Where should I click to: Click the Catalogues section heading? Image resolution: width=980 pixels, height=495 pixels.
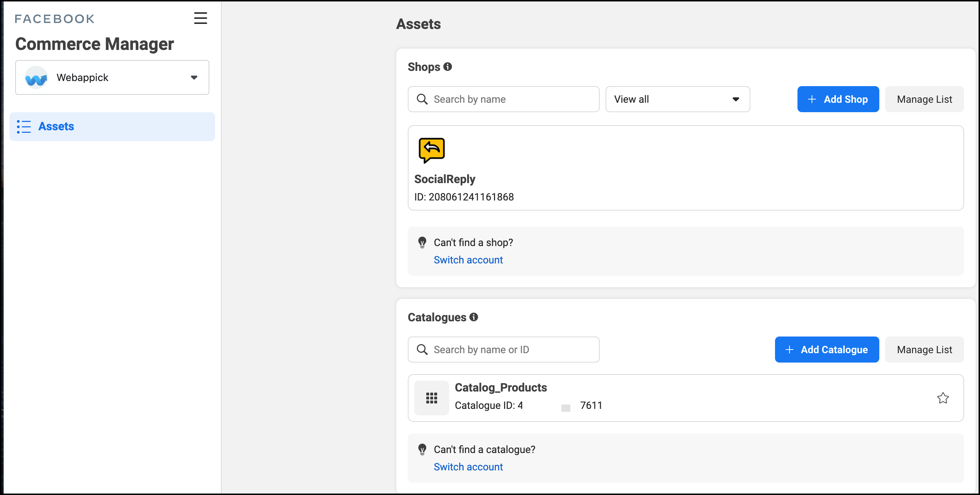pos(437,317)
